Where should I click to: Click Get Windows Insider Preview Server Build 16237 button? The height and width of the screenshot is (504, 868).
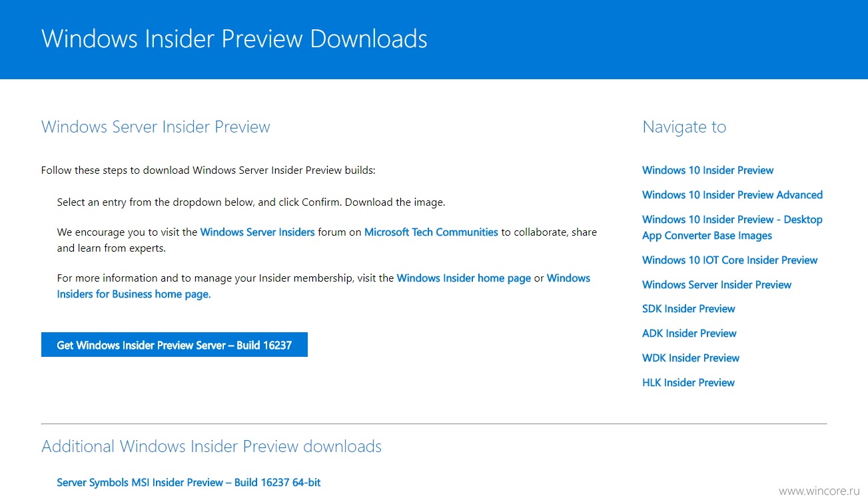coord(175,345)
